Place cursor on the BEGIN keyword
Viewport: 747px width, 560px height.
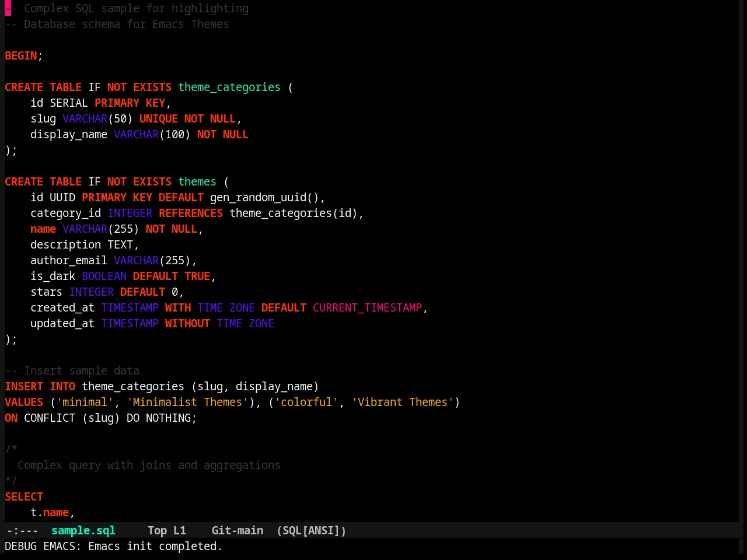pos(21,55)
